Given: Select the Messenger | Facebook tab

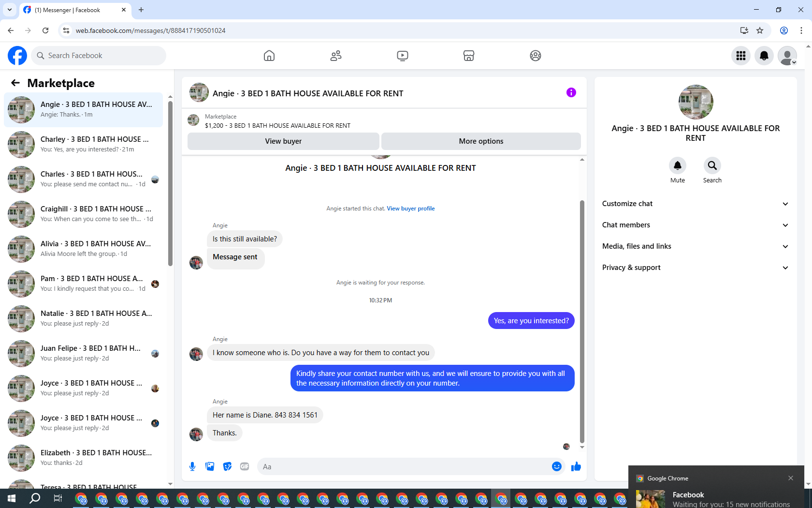Looking at the screenshot, I should pyautogui.click(x=75, y=10).
